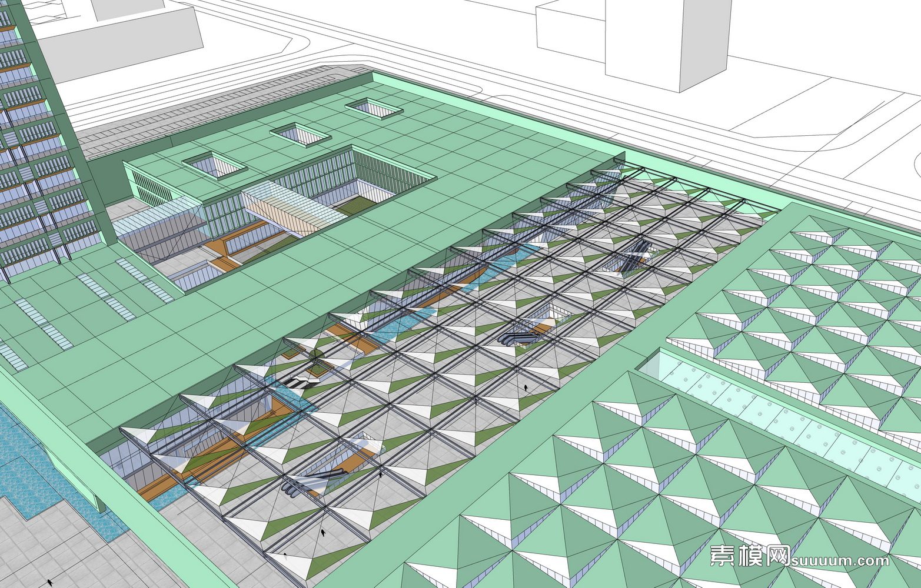Open the suuuum.com watermark URL

point(840,560)
